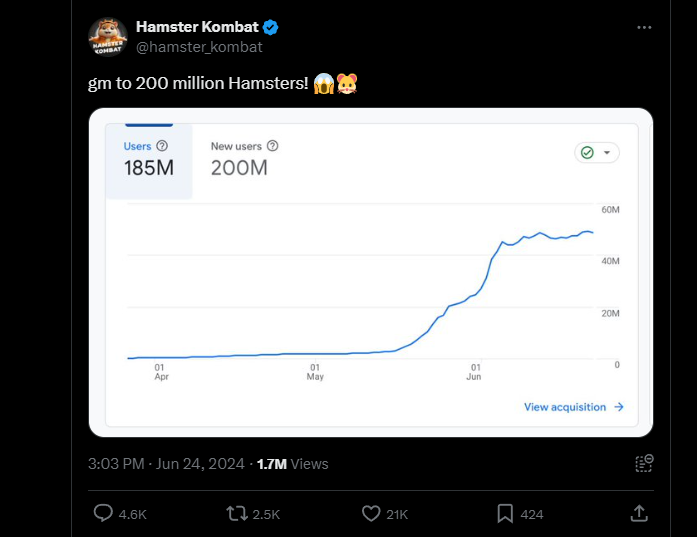Click the reply speech bubble icon
The image size is (697, 537).
104,513
